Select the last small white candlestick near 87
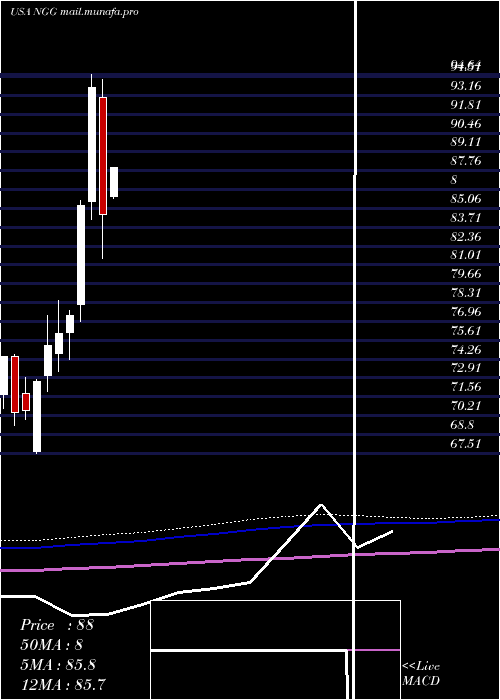 coord(114,182)
